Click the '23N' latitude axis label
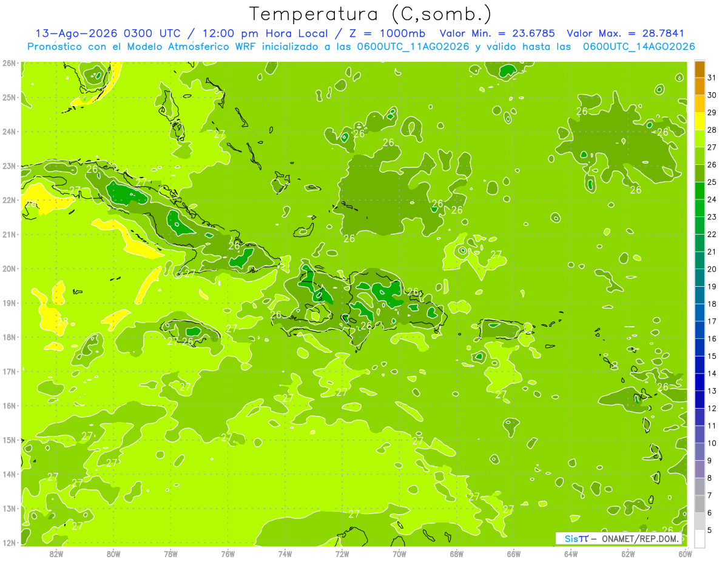Screen dimensions: 728x562 click(x=8, y=166)
